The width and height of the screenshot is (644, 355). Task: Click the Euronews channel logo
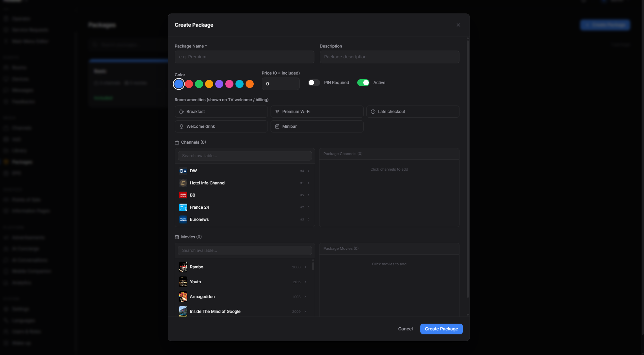183,219
